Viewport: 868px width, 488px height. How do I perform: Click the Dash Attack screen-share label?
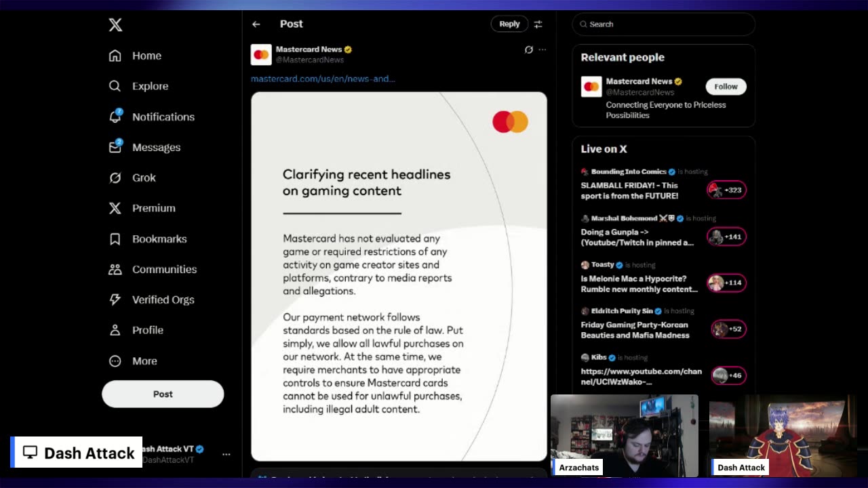[x=77, y=453]
